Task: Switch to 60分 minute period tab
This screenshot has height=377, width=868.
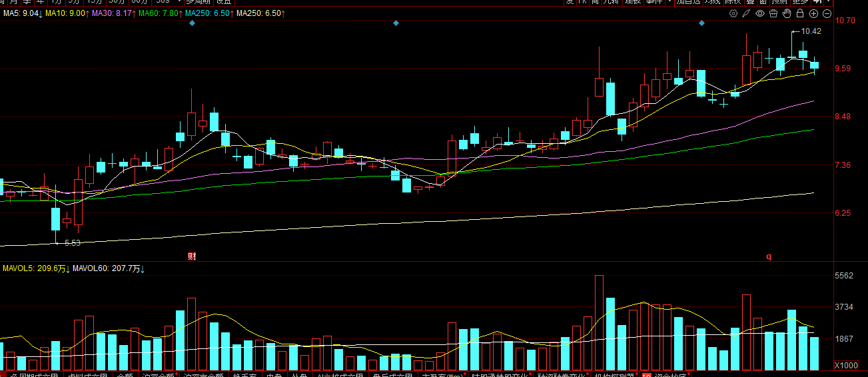Action: pyautogui.click(x=139, y=2)
